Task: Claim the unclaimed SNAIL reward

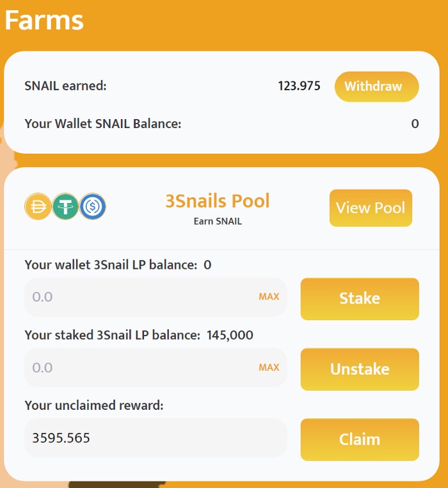Action: (360, 439)
